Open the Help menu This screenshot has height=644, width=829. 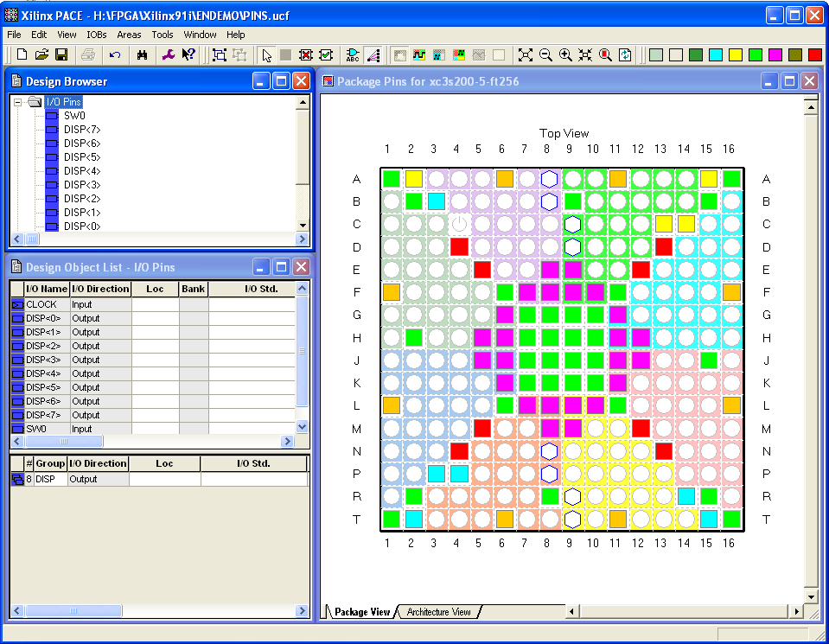[236, 35]
